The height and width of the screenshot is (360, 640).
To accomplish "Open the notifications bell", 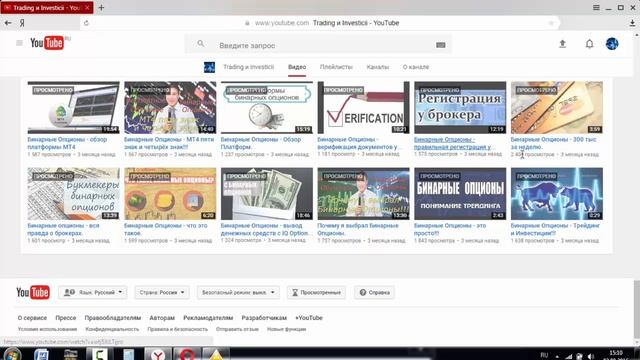I will [x=589, y=44].
